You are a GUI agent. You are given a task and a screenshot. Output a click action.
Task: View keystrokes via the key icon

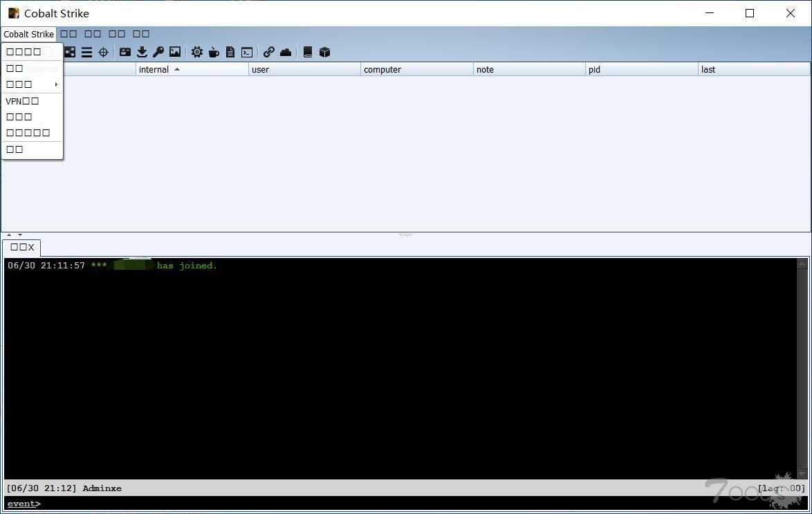[x=158, y=53]
